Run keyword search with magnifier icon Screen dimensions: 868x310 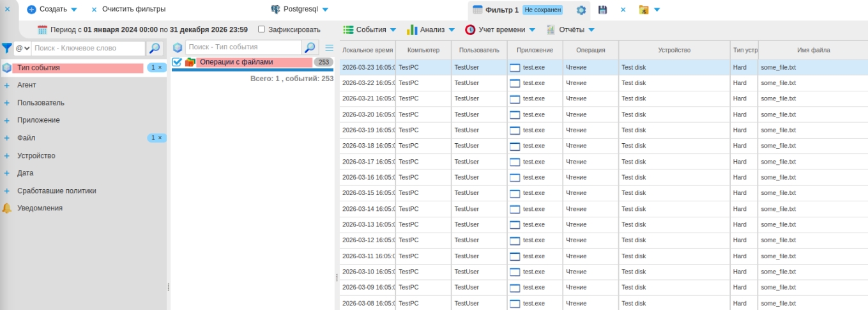click(155, 48)
